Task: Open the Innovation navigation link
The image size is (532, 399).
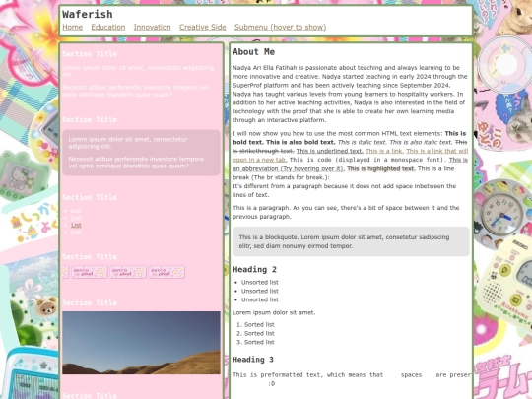Action: (x=152, y=27)
